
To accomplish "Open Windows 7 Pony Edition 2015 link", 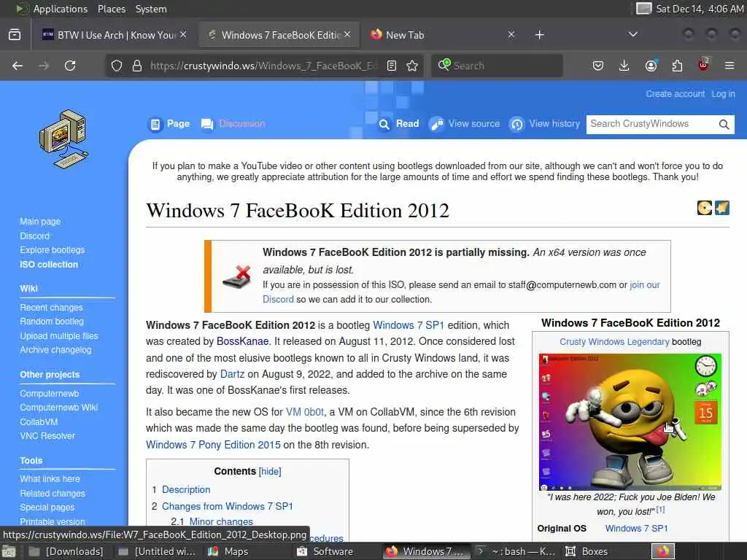I will point(213,445).
